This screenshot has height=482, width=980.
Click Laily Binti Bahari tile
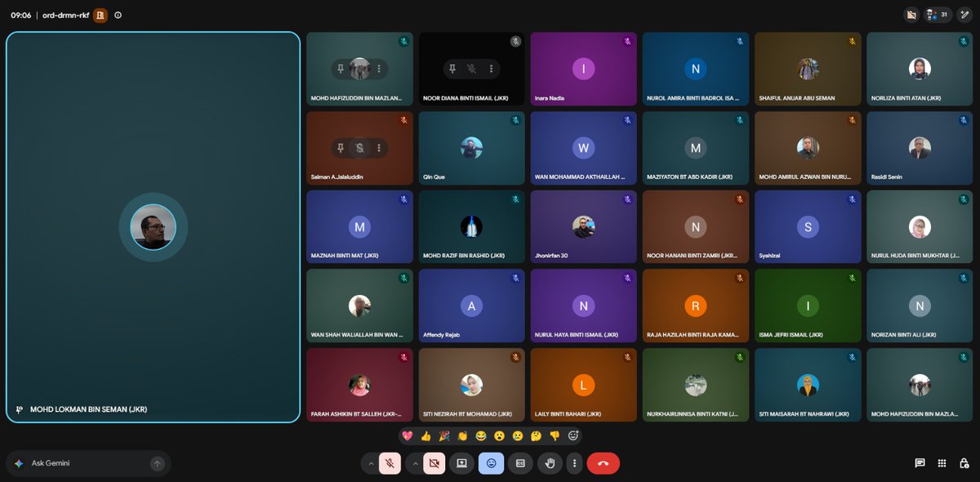point(583,386)
